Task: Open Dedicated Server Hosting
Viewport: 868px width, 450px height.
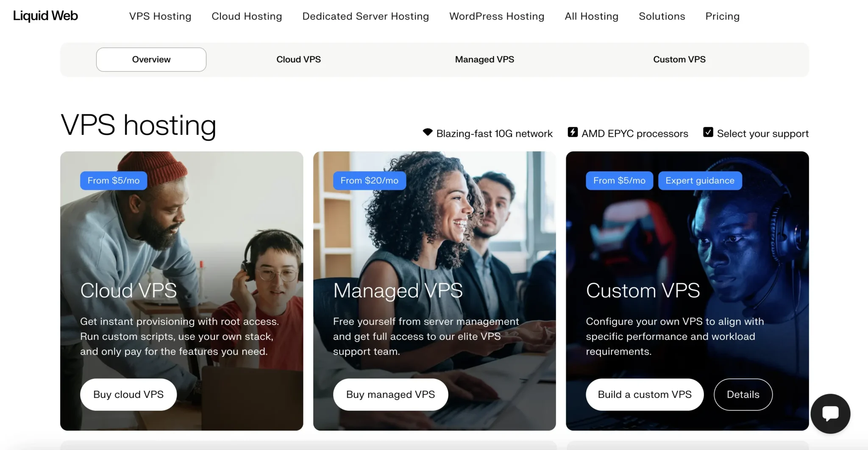Action: 365,16
